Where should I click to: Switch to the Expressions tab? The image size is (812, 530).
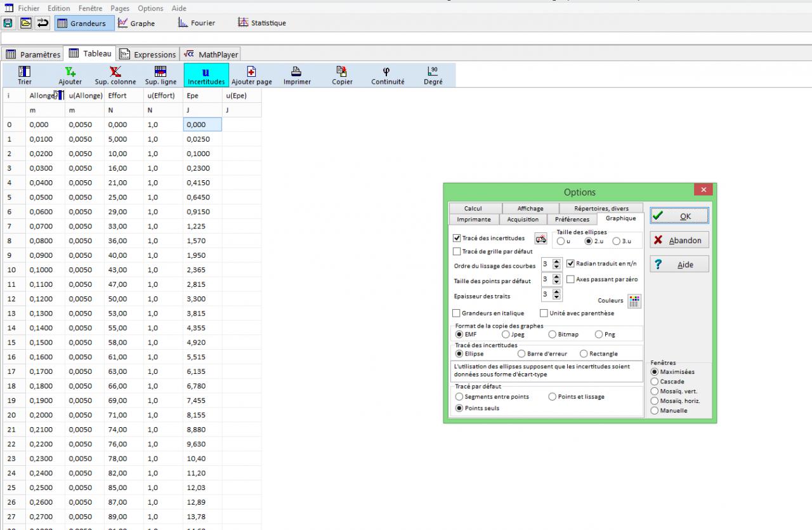148,55
